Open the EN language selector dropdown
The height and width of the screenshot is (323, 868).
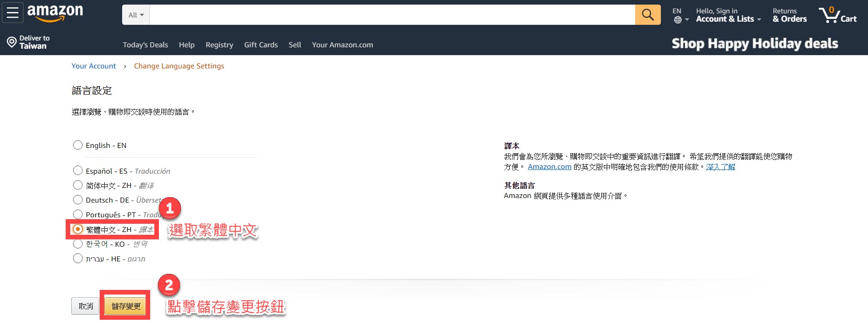coord(680,15)
